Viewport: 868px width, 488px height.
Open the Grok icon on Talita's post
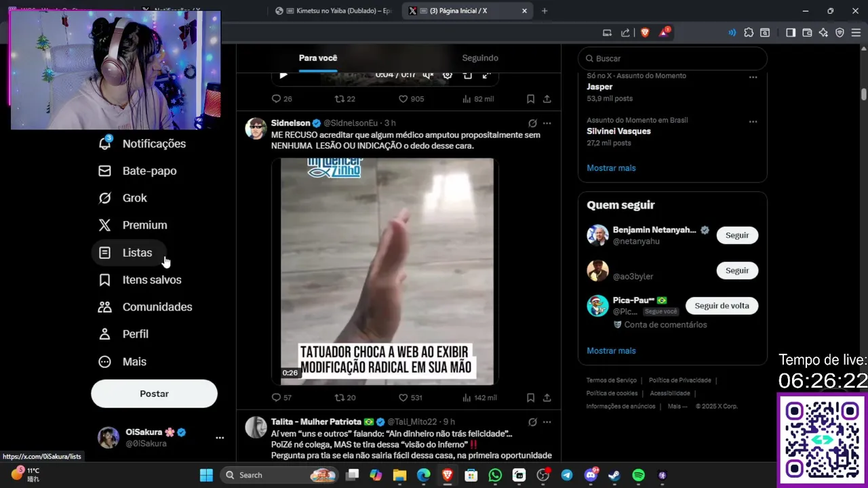pyautogui.click(x=532, y=422)
